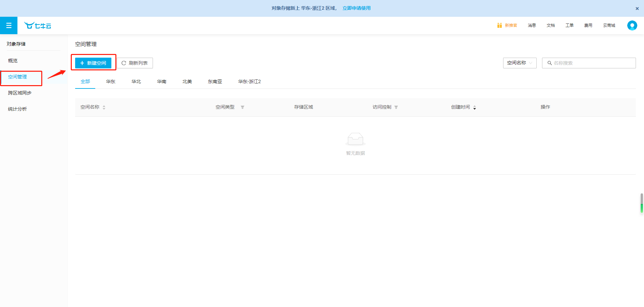The image size is (644, 307).
Task: Open the hamburger side menu
Action: 9,25
